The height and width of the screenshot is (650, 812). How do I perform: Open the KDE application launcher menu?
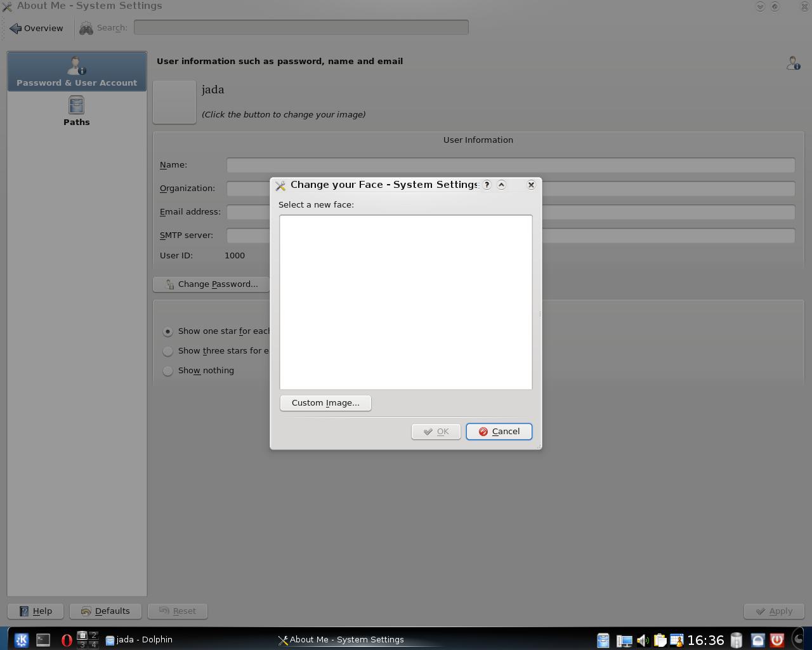pyautogui.click(x=21, y=640)
